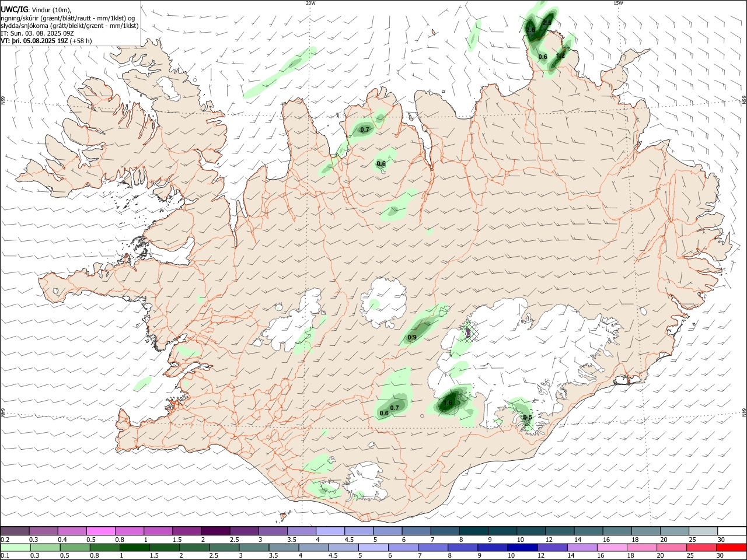Image resolution: width=747 pixels, height=560 pixels.
Task: Click the 'rigning/skúrir' legend description line
Action: (x=68, y=17)
